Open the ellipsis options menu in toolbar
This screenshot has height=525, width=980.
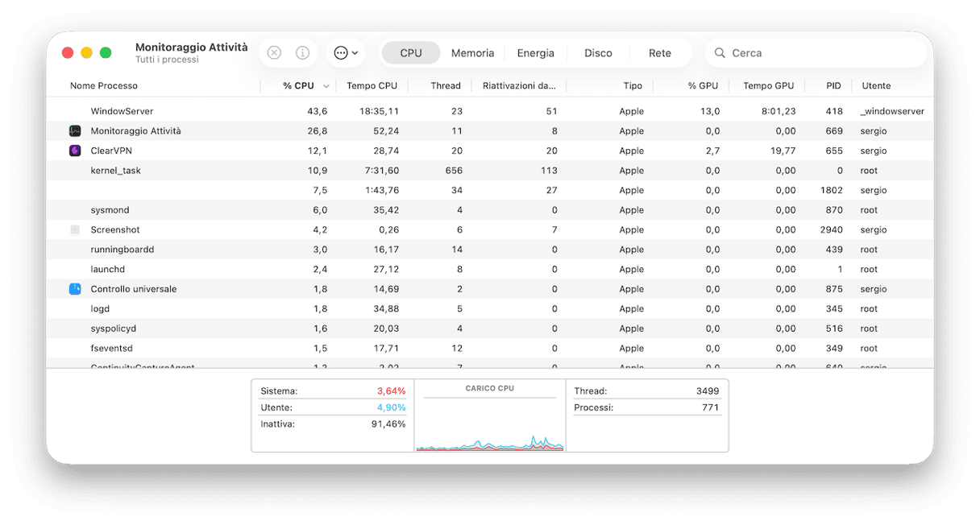point(346,52)
